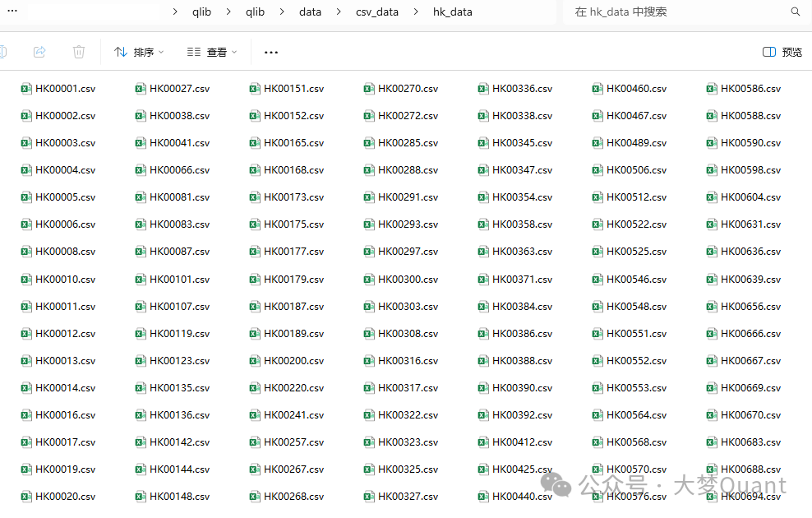This screenshot has width=812, height=518.
Task: Select the HK00010.csv file icon
Action: click(26, 280)
